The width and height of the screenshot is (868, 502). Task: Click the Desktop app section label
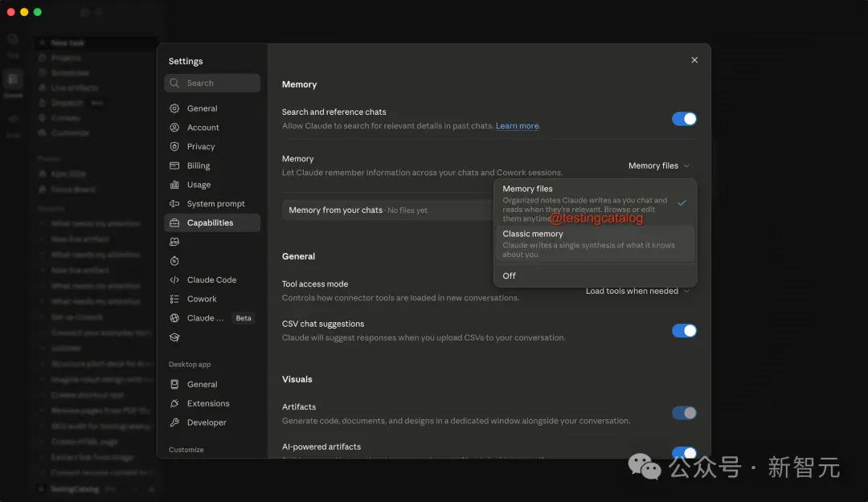point(190,364)
